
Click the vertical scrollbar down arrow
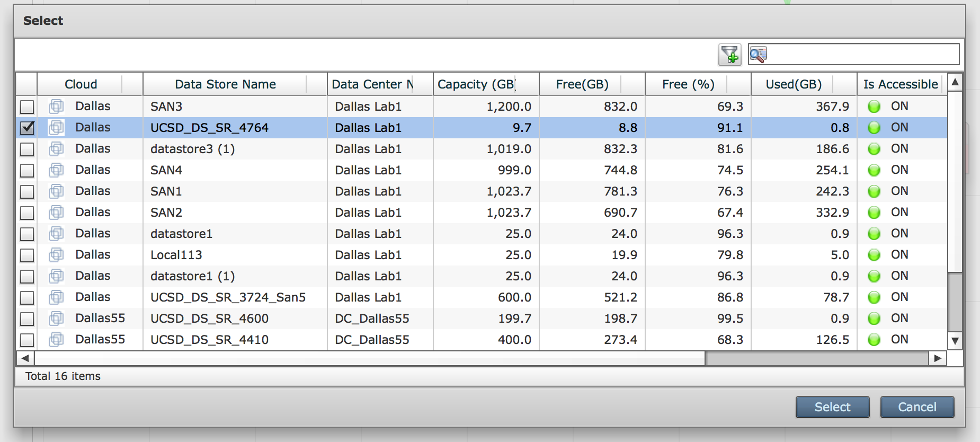coord(955,341)
